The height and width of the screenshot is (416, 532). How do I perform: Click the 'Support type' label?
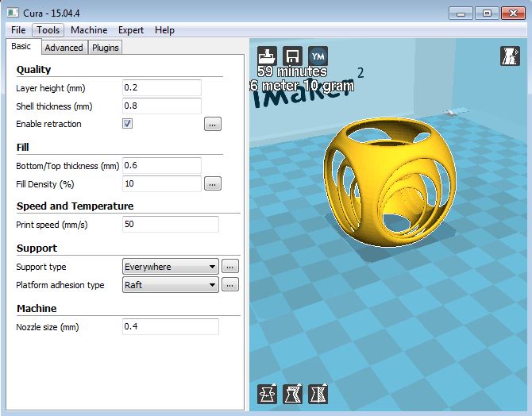41,267
